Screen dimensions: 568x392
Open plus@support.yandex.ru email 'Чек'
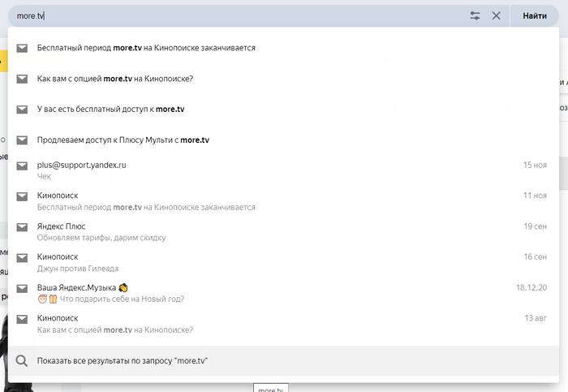pos(283,170)
